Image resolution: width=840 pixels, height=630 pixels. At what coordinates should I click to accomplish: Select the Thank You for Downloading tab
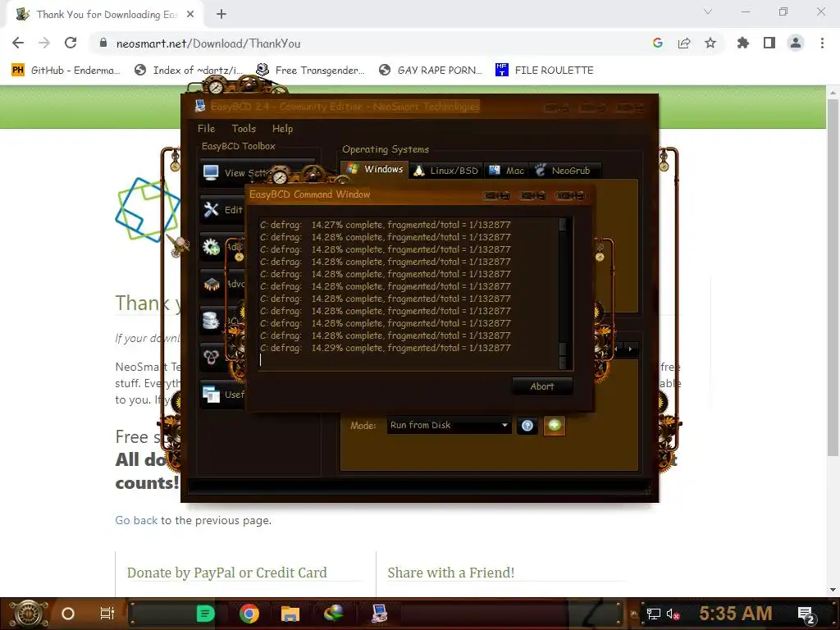(x=104, y=15)
